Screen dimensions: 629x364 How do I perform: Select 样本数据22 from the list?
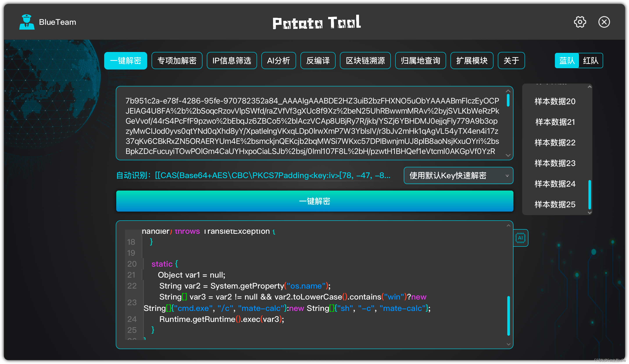click(x=555, y=143)
